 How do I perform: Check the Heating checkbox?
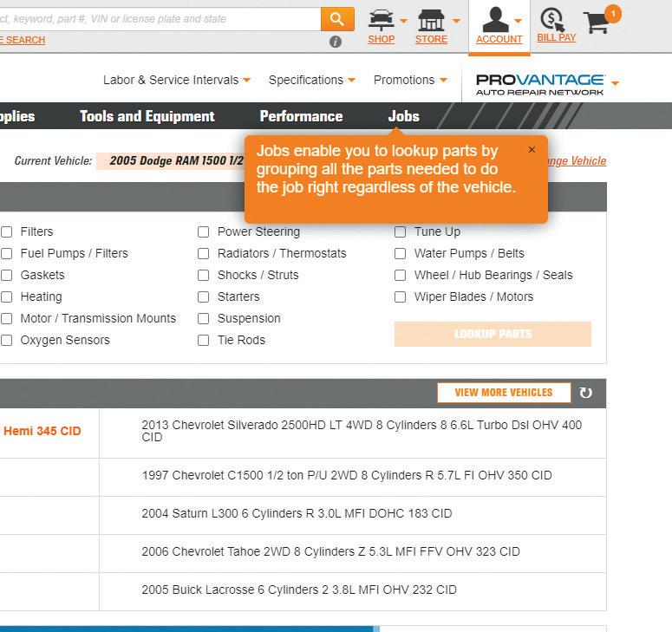[6, 297]
